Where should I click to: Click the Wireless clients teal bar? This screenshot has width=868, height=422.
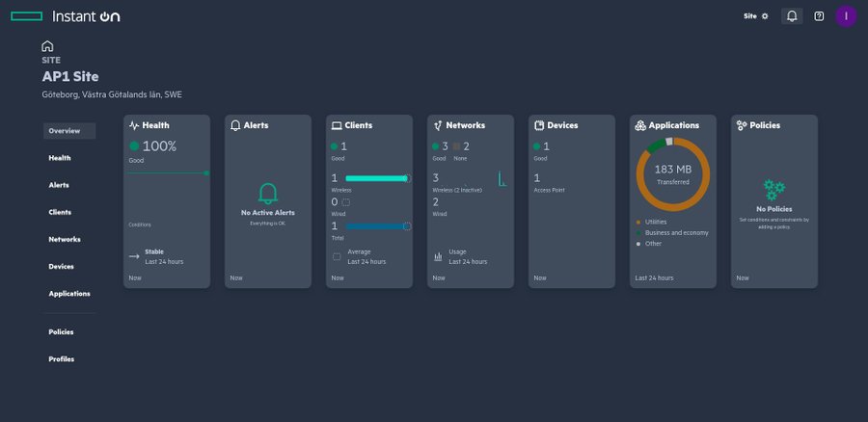click(376, 178)
